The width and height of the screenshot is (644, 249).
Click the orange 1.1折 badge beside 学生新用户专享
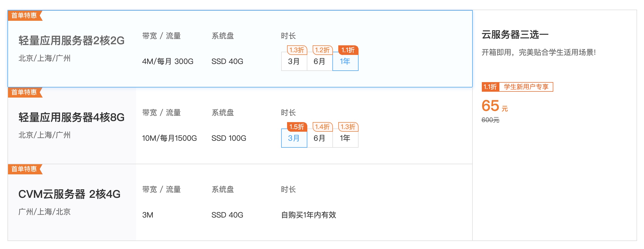point(490,86)
